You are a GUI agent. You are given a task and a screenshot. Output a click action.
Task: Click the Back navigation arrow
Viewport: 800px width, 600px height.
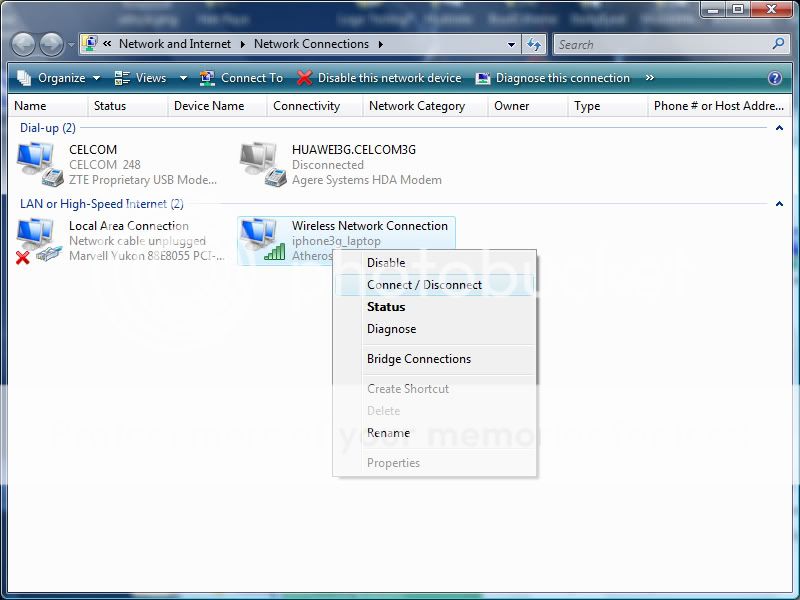pyautogui.click(x=24, y=44)
